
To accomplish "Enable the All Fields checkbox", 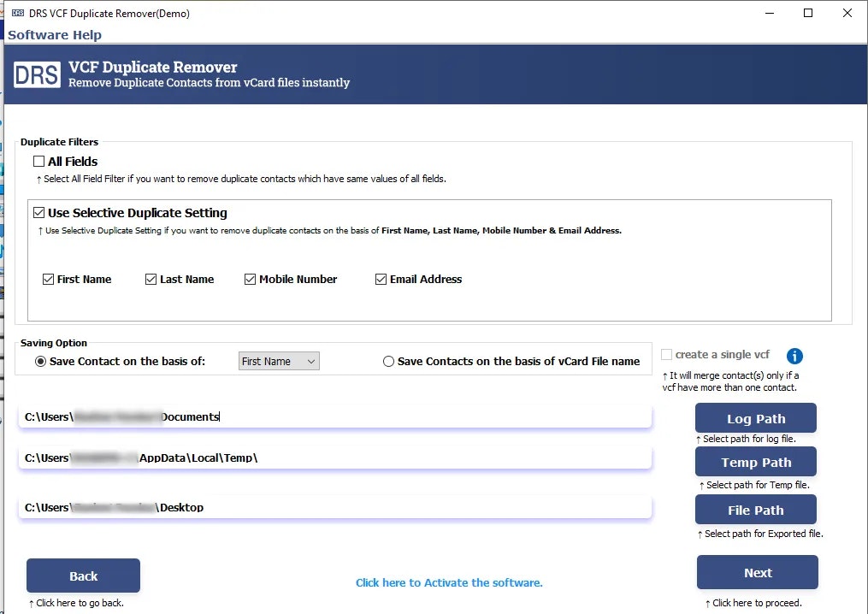I will point(38,161).
